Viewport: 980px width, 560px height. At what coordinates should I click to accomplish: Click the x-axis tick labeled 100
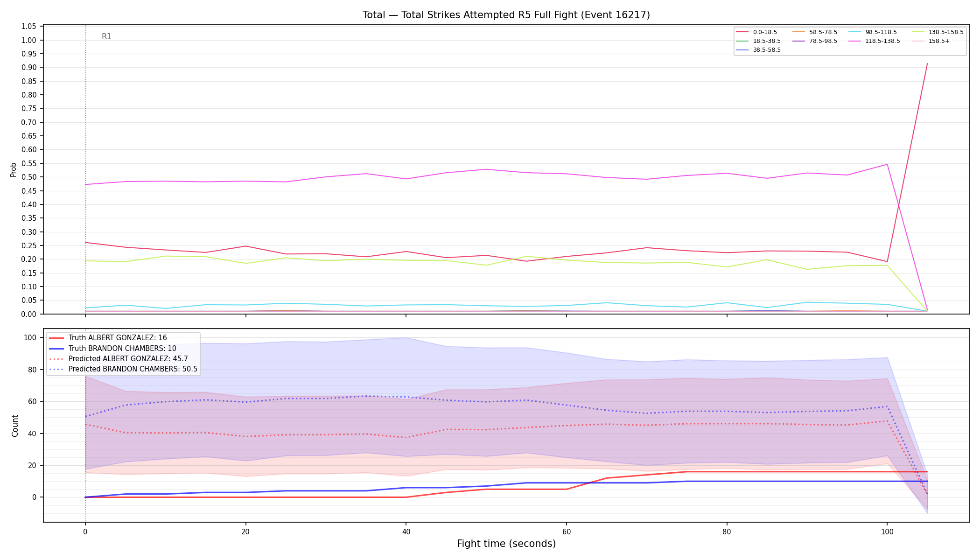pos(887,531)
